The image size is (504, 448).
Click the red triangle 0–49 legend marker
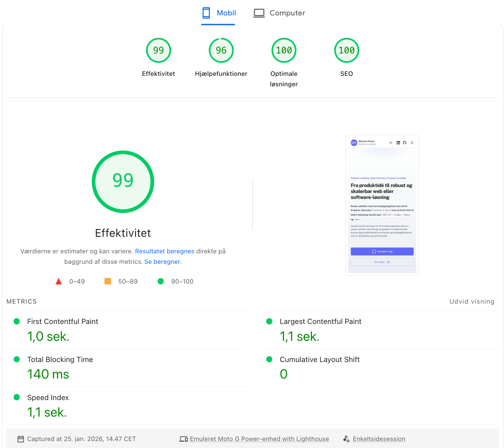click(59, 281)
